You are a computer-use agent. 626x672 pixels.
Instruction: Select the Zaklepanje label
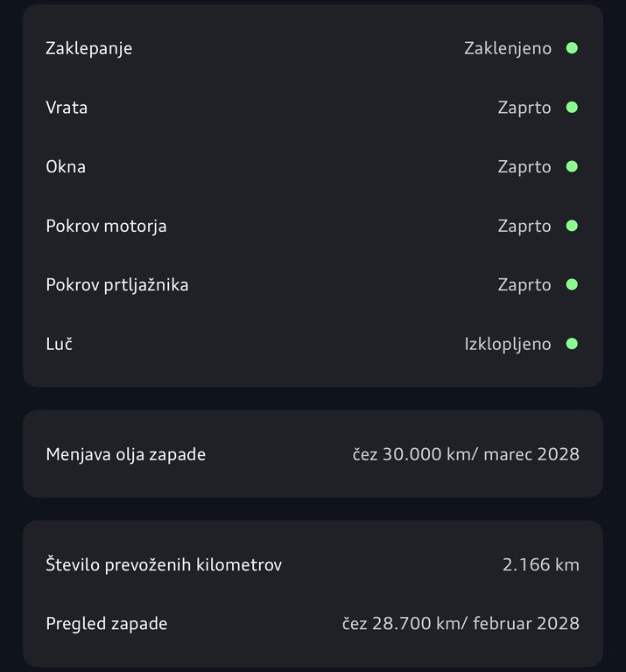tap(88, 48)
